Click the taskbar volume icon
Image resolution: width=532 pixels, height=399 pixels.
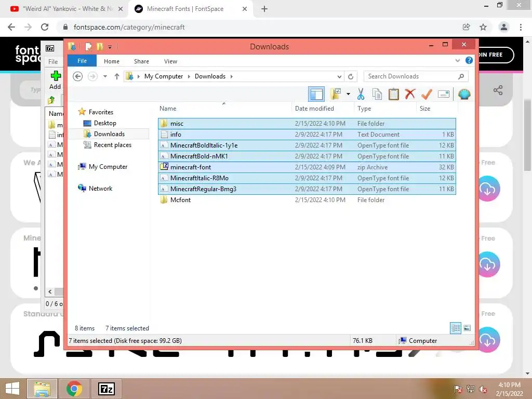[x=483, y=389]
